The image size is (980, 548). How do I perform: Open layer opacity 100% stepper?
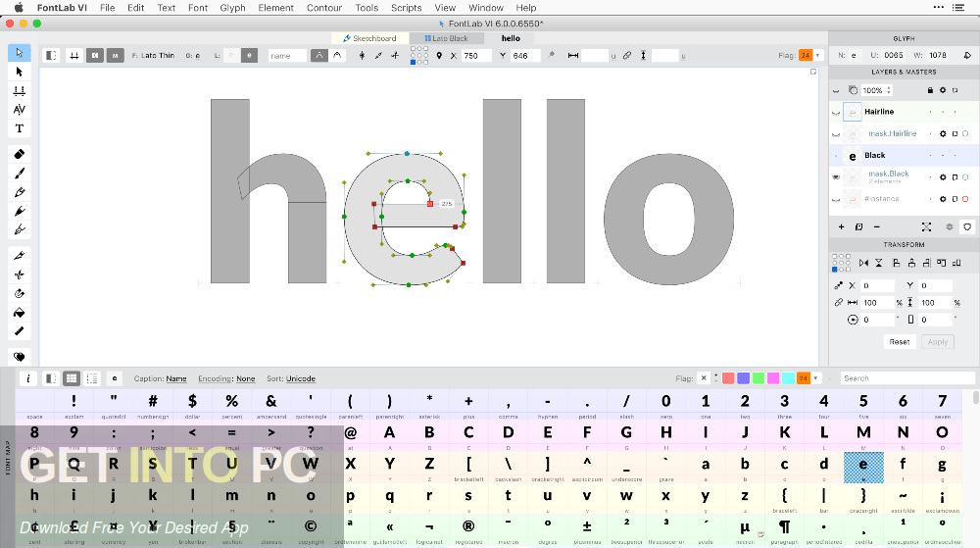point(889,90)
